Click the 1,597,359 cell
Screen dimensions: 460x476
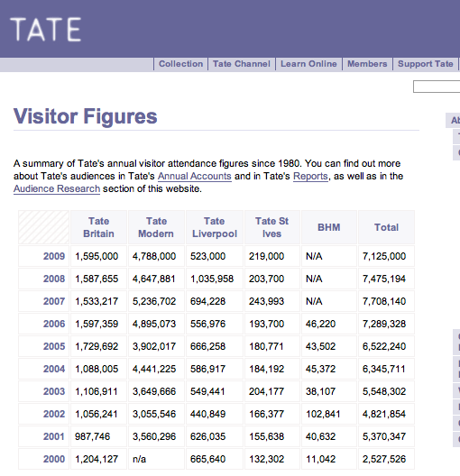[x=98, y=324]
